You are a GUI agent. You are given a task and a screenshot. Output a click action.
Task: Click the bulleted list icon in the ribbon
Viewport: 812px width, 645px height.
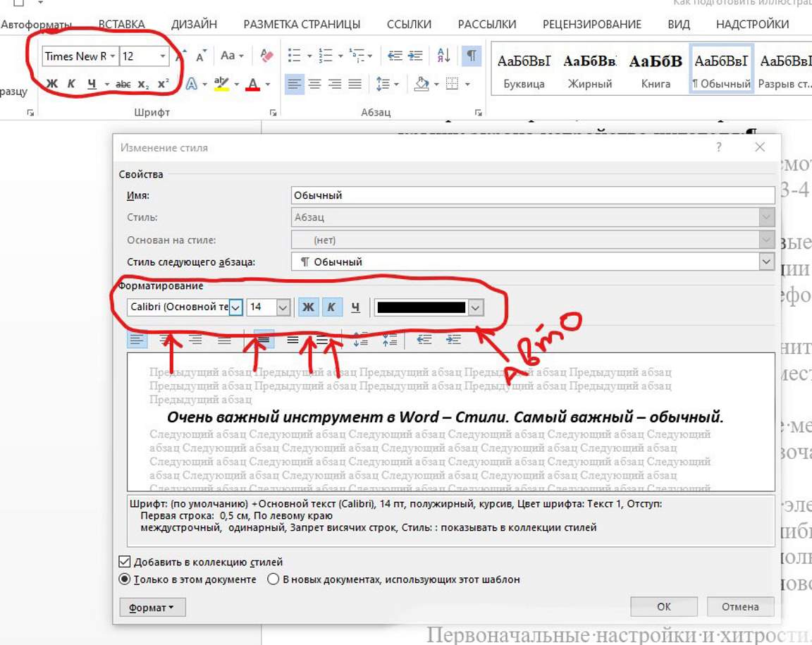pyautogui.click(x=296, y=56)
